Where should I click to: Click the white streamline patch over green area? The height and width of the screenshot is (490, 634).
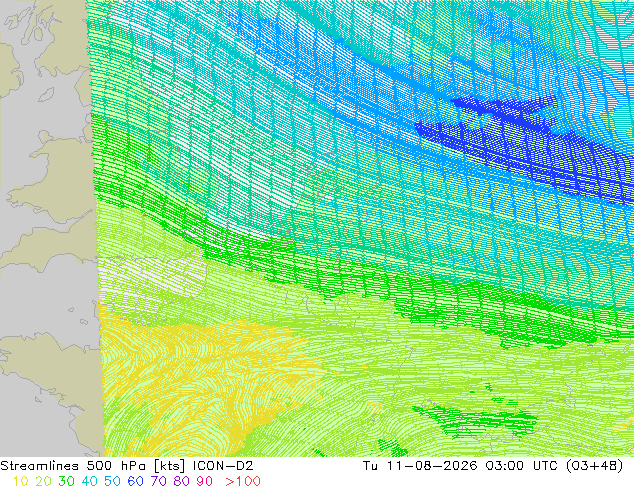[x=154, y=275]
